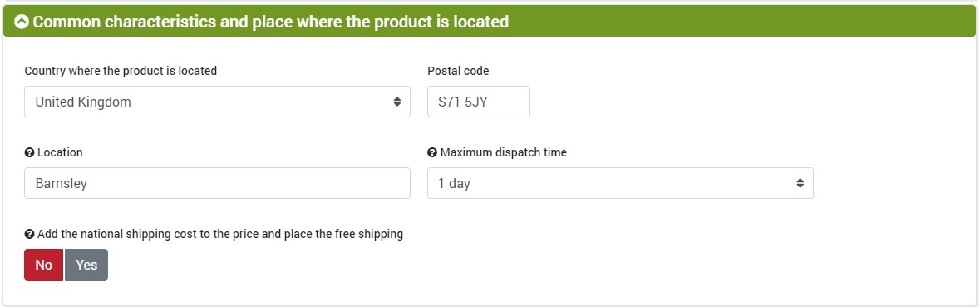
Task: Open the Maximum dispatch time dropdown
Action: pos(620,183)
